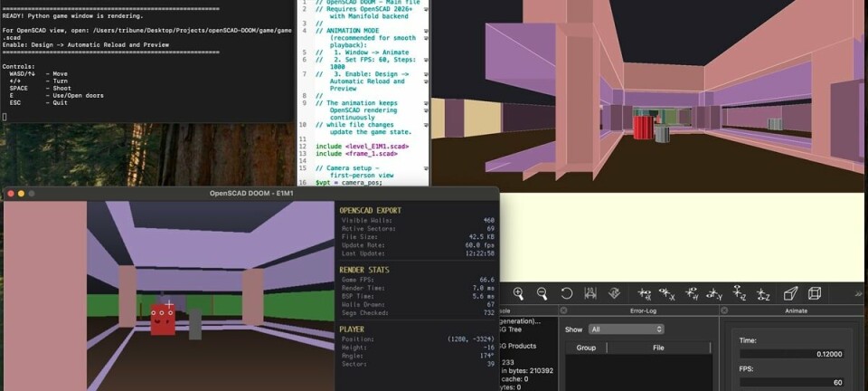
Task: Click the terminal 'SPACE - Shoot' control line
Action: [41, 88]
